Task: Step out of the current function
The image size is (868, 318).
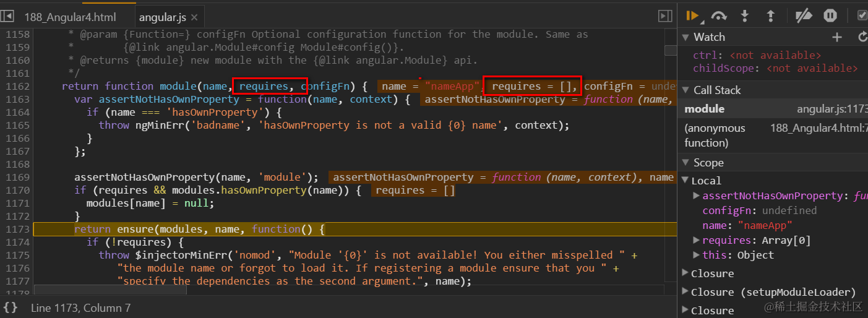Action: pyautogui.click(x=771, y=15)
